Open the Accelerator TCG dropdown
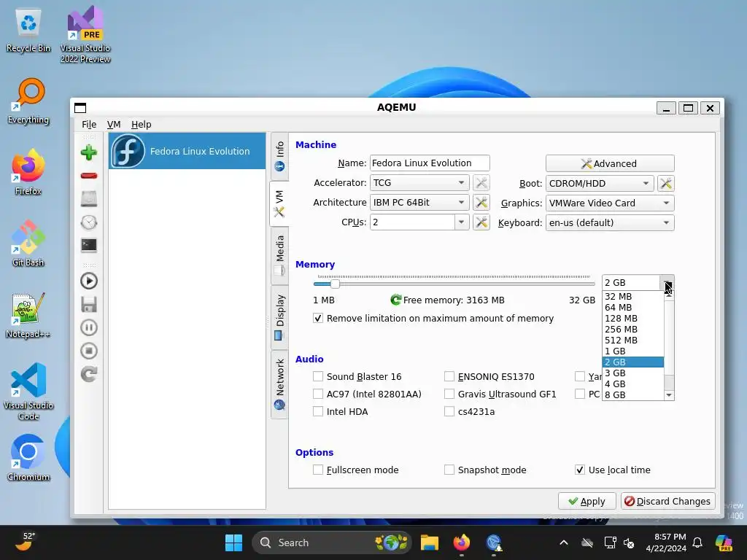Screen dimensions: 747x560 [x=419, y=183]
